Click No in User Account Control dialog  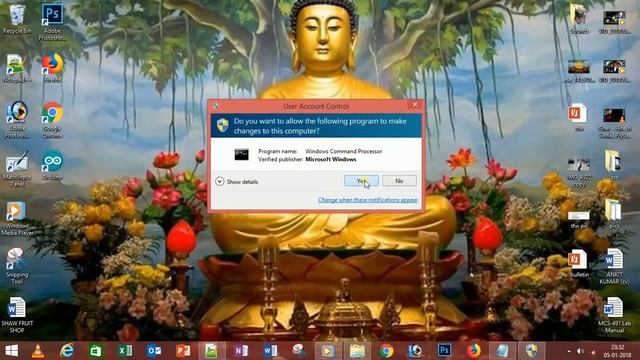pos(399,181)
